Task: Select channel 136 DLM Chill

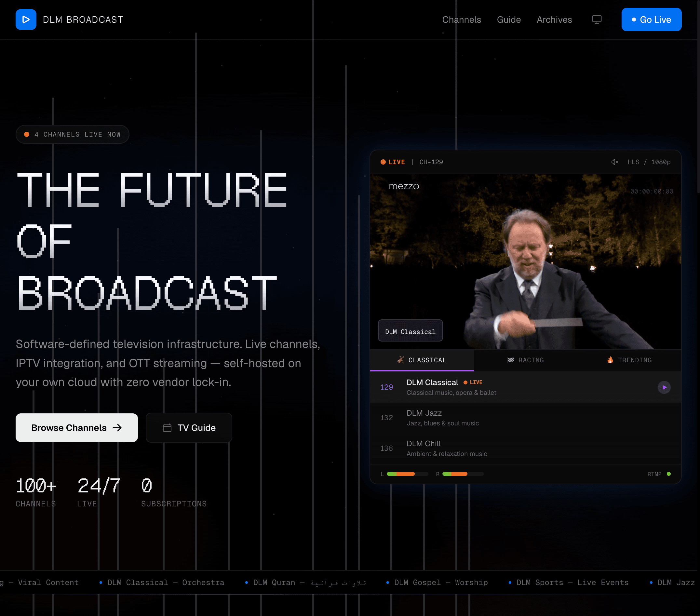Action: 526,448
